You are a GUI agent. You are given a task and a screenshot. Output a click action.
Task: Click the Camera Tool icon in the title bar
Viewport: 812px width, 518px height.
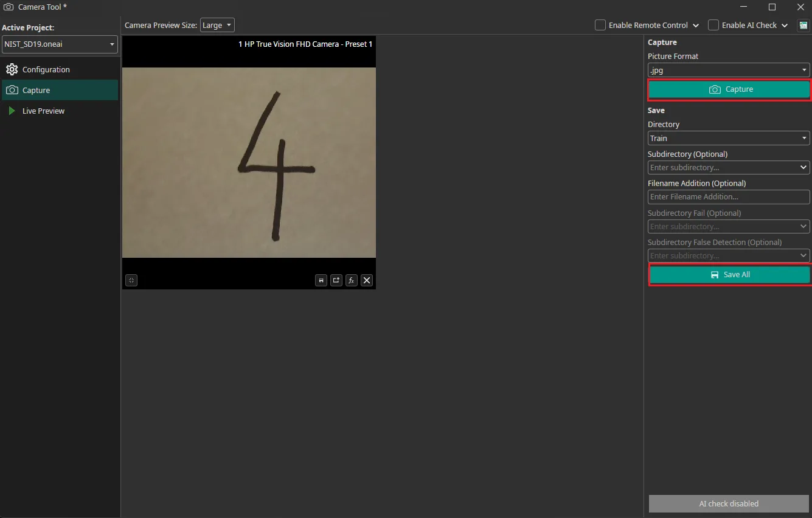point(8,7)
